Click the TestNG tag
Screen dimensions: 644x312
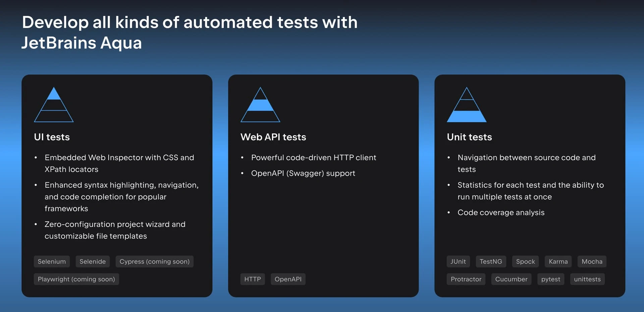pyautogui.click(x=491, y=262)
